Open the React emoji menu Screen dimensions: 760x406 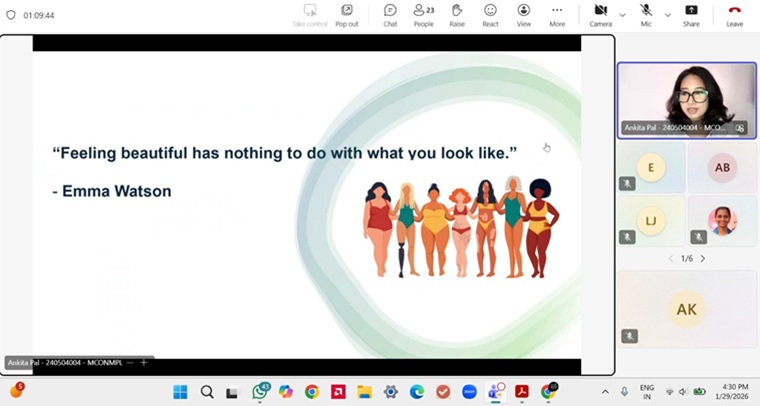490,14
